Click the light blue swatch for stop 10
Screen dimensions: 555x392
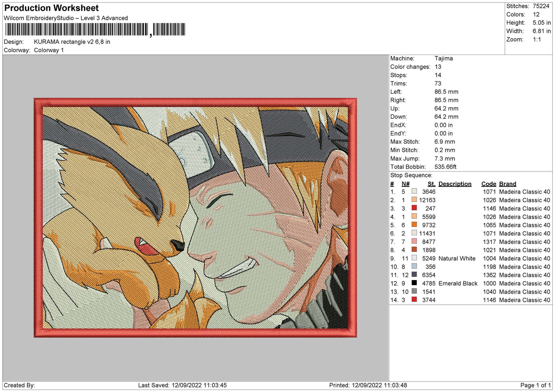click(414, 267)
